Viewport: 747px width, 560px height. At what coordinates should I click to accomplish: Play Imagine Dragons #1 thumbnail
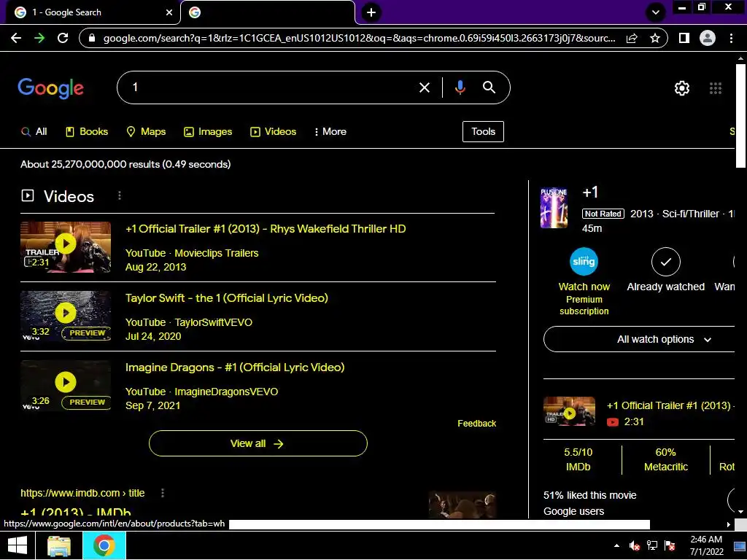[x=65, y=385]
